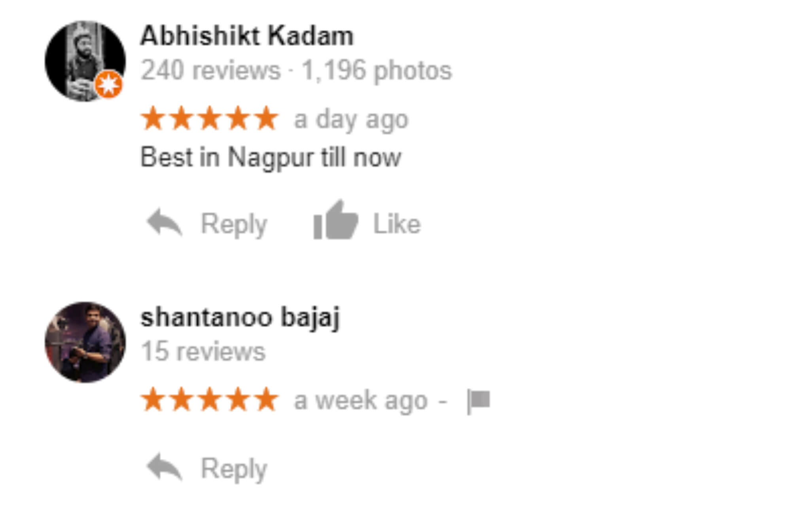View Abhishikt's 240 reviews and 1,196 photos
The image size is (812, 518).
296,70
